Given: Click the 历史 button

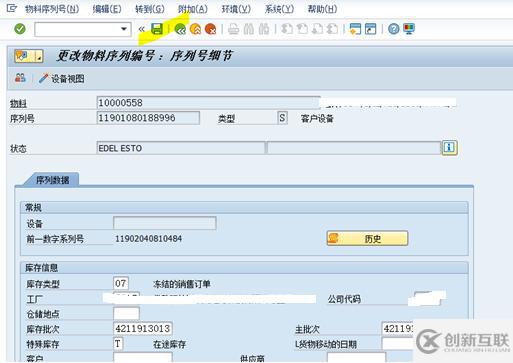Looking at the screenshot, I should [367, 239].
